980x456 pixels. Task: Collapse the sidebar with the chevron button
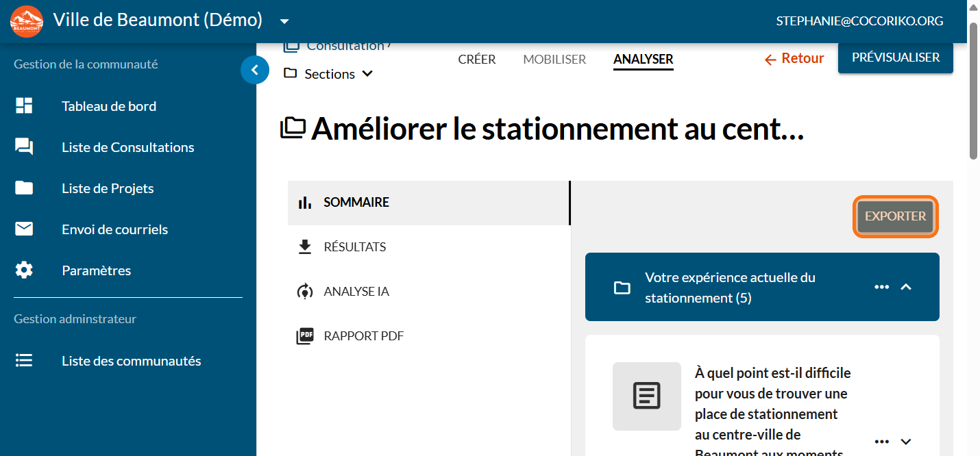(255, 70)
